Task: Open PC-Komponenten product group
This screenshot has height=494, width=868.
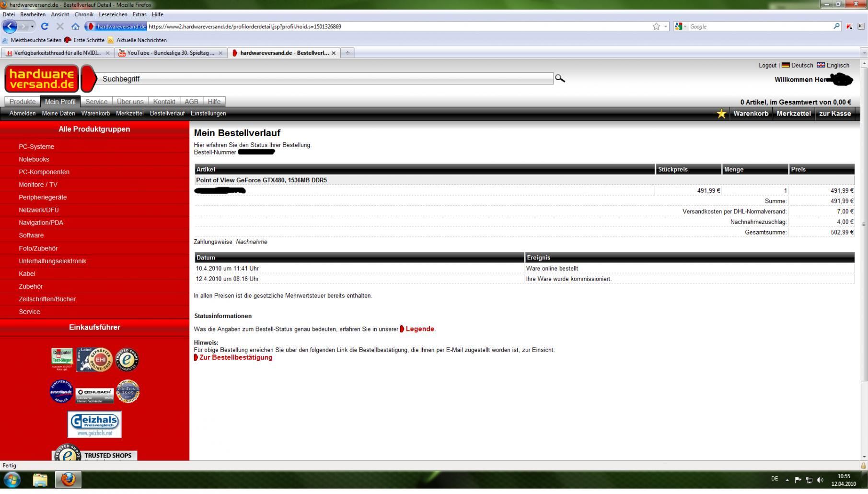Action: 44,172
